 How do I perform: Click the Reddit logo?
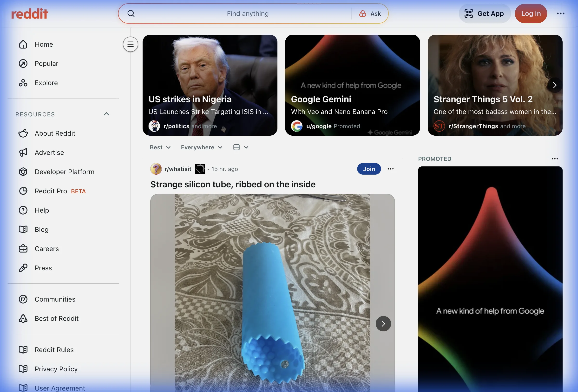tap(30, 13)
